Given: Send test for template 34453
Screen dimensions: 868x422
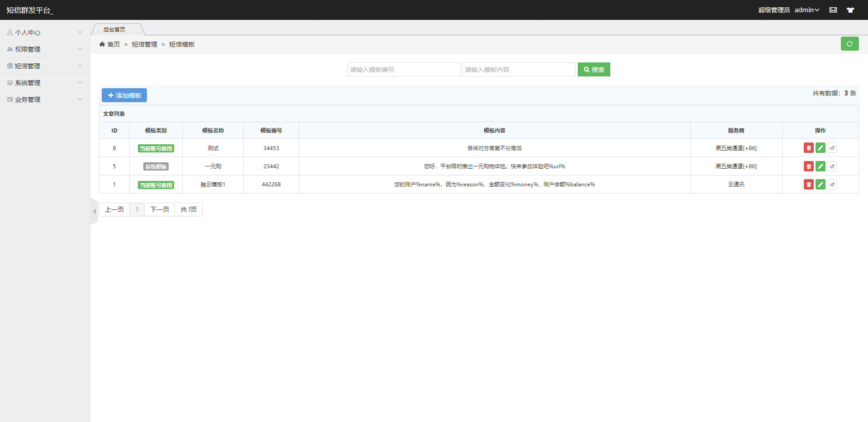Looking at the screenshot, I should click(x=832, y=148).
